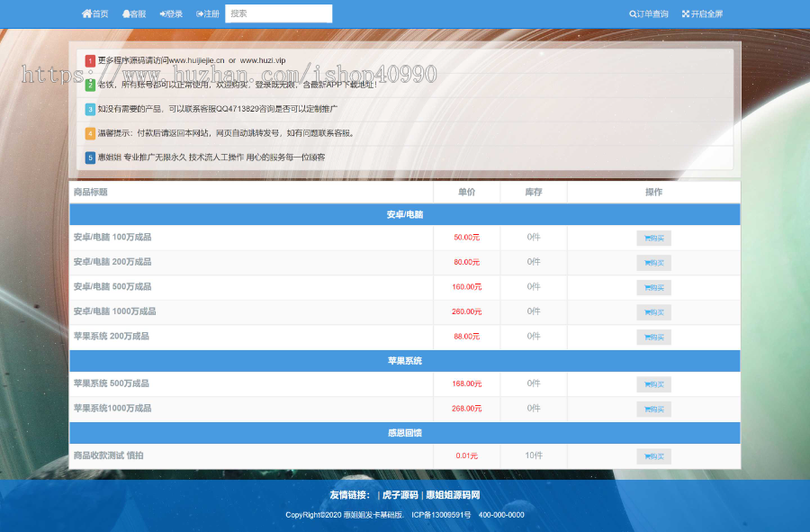Screen dimensions: 810x532
Task: Buy 苹果系统 200万成品 item
Action: click(x=653, y=338)
